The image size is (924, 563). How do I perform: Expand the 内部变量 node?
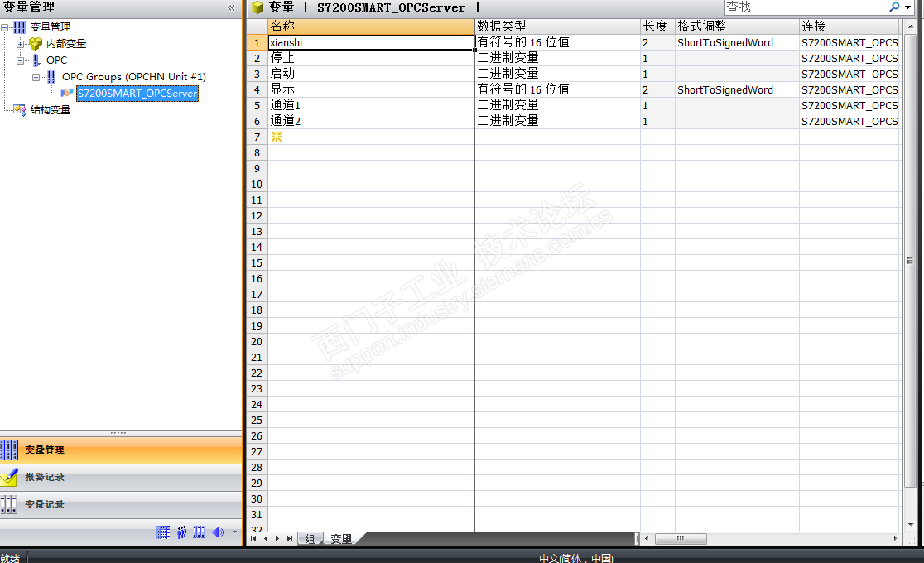[20, 44]
